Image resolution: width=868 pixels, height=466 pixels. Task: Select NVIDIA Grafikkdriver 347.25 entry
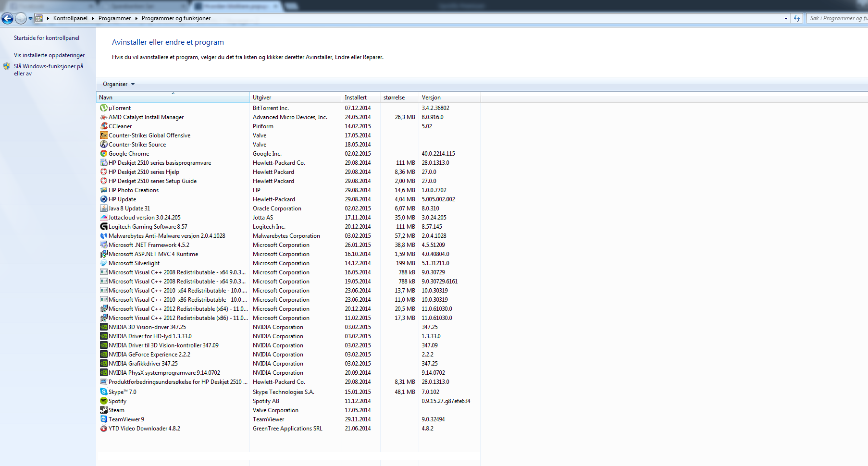pos(288,364)
